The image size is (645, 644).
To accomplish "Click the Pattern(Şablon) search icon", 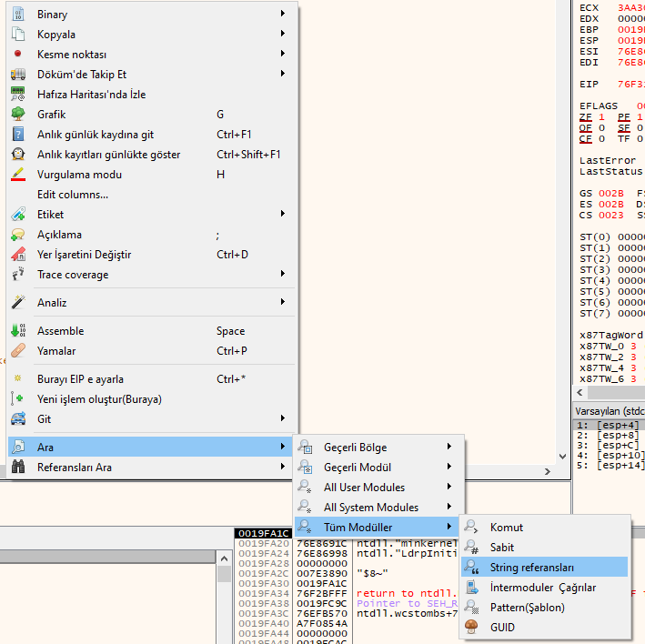I will 471,607.
